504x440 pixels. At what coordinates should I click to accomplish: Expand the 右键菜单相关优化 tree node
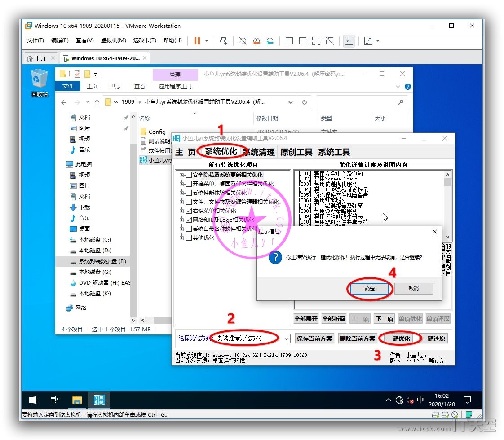[x=181, y=211]
